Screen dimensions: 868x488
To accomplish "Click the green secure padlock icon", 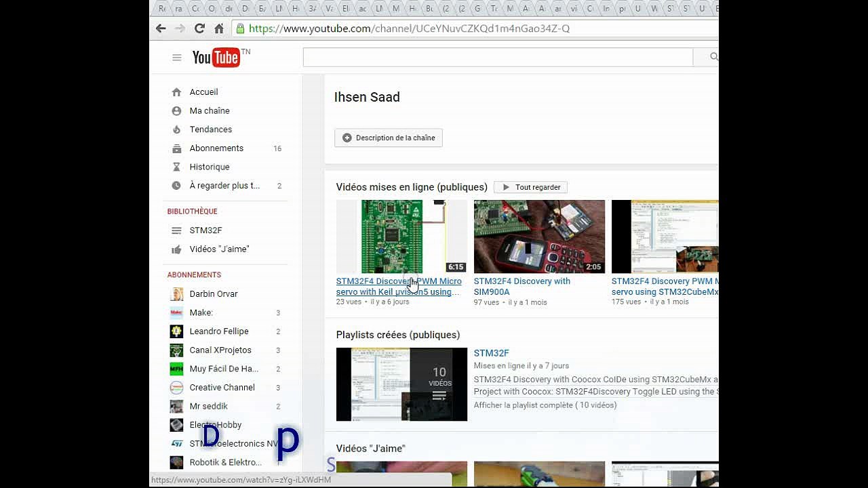I will pos(239,28).
